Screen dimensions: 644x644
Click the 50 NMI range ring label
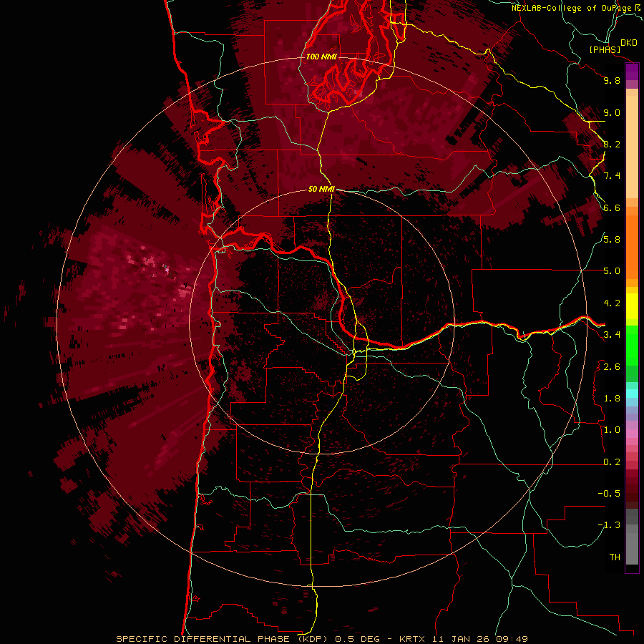pos(321,189)
